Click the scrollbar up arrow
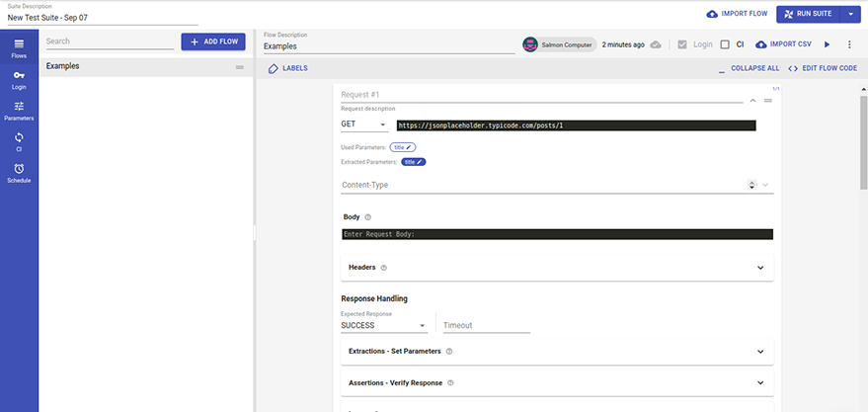The width and height of the screenshot is (868, 412). coord(864,89)
